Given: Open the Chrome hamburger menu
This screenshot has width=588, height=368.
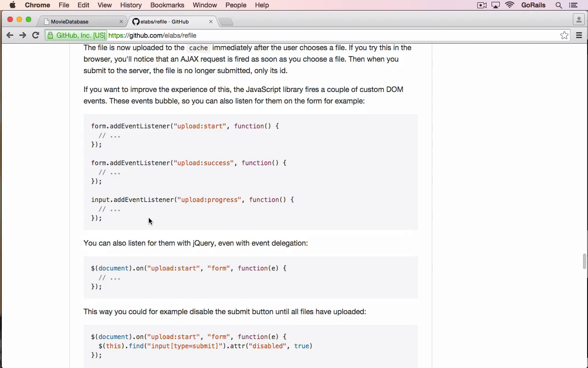Looking at the screenshot, I should tap(579, 35).
